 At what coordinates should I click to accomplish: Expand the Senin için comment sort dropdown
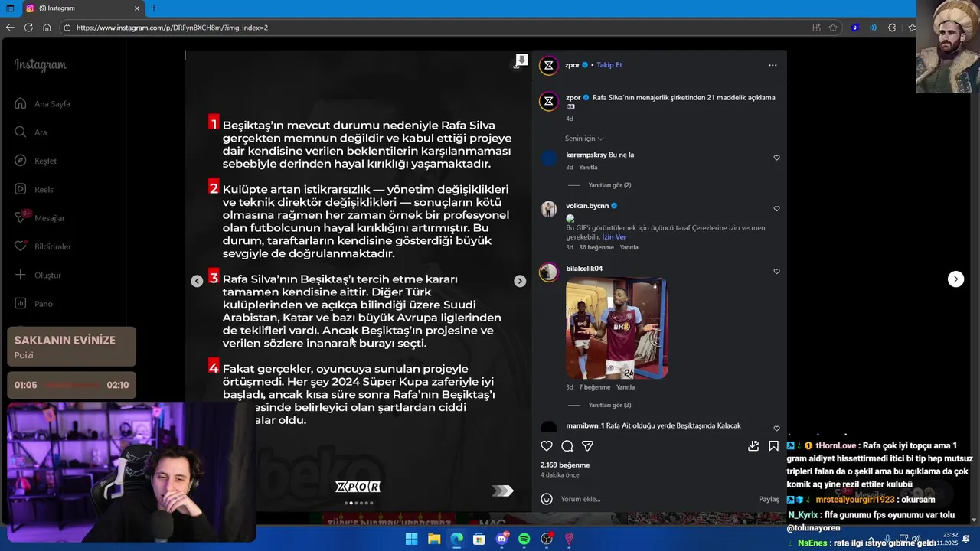(584, 139)
